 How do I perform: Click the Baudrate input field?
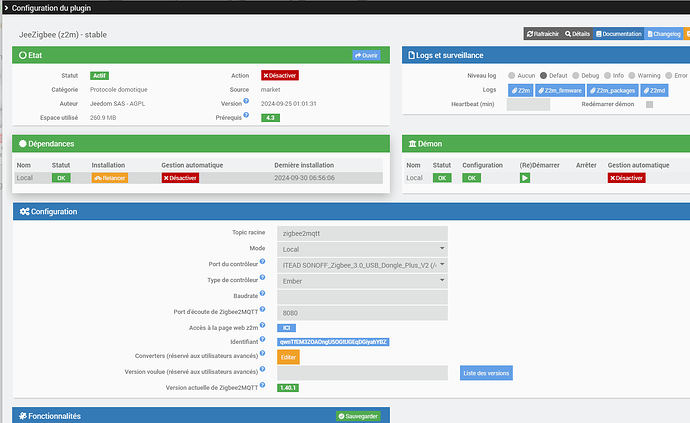pos(362,297)
